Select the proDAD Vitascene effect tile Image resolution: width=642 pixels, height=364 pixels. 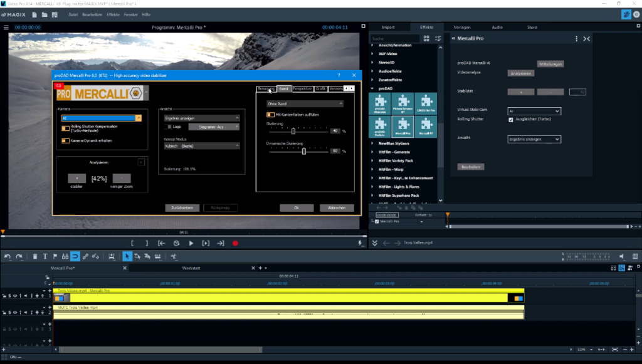coord(380,104)
